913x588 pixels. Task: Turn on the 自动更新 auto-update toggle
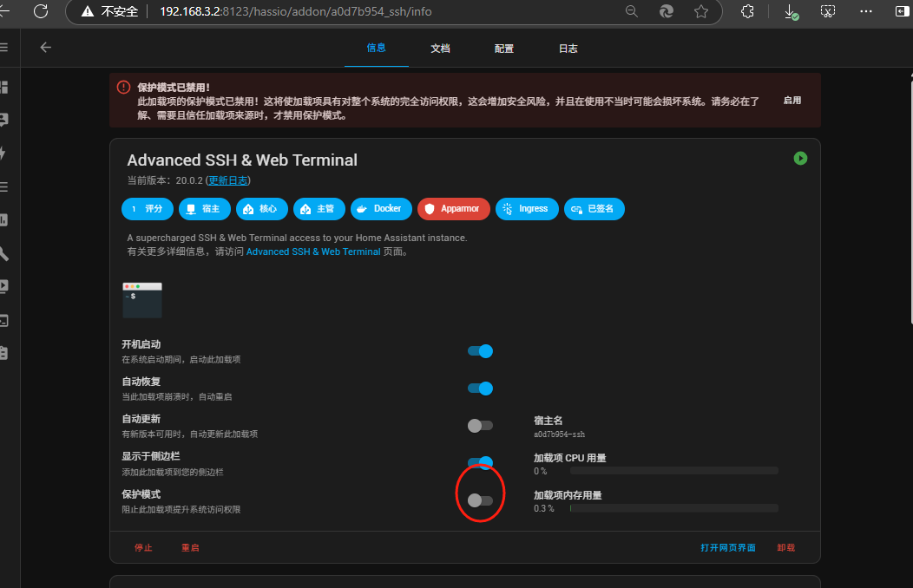pyautogui.click(x=480, y=425)
